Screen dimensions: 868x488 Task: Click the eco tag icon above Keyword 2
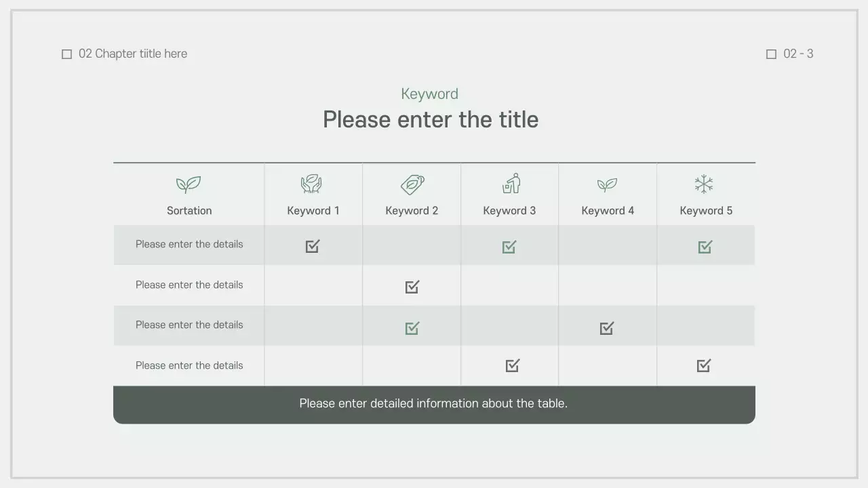(x=412, y=184)
